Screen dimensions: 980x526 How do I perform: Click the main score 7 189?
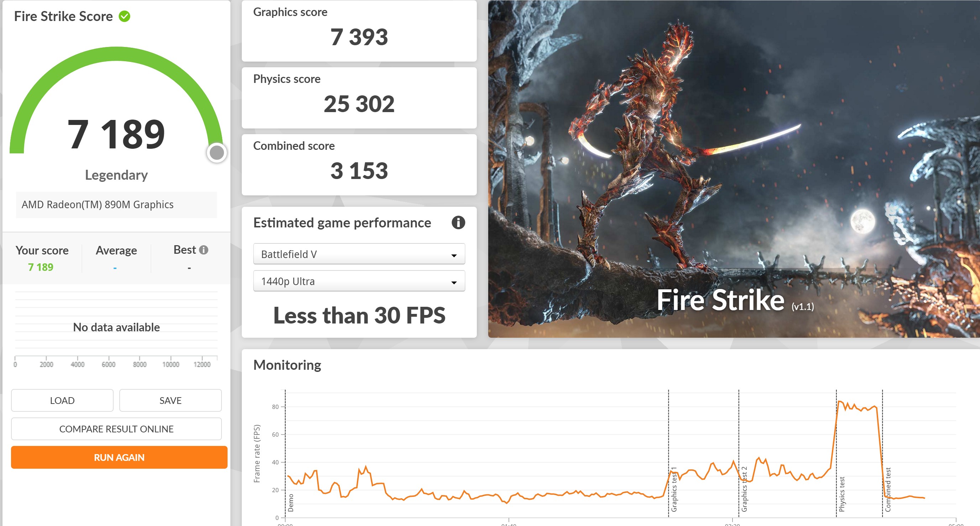pos(116,134)
